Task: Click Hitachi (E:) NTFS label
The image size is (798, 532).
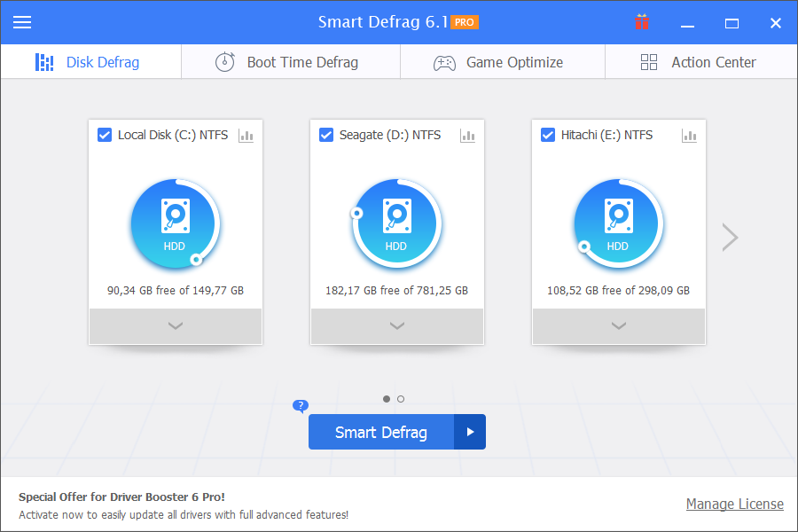Action: 606,135
